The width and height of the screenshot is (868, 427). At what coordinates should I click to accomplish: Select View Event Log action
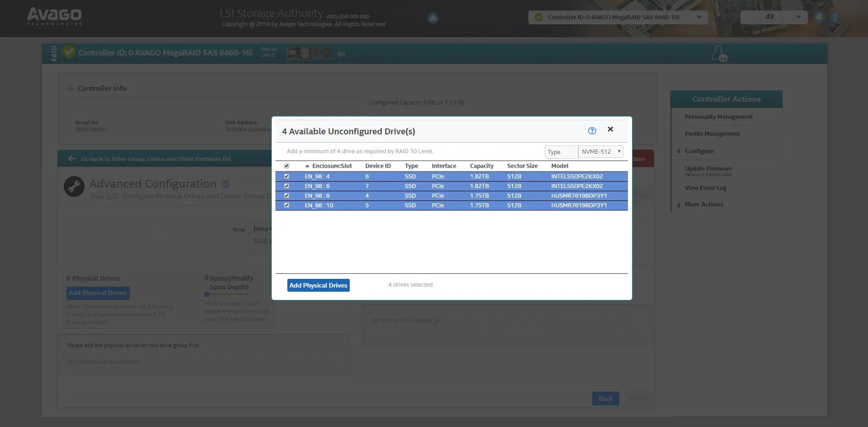[x=705, y=188]
